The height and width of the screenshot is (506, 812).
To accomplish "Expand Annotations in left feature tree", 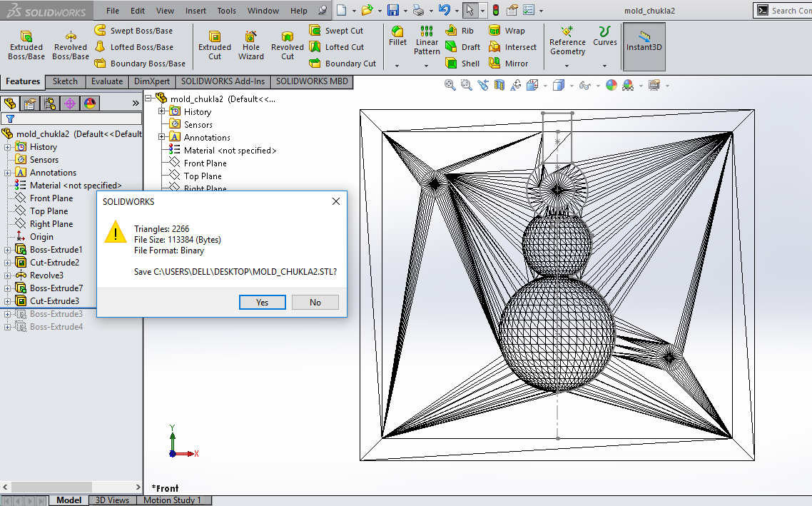I will [x=8, y=173].
